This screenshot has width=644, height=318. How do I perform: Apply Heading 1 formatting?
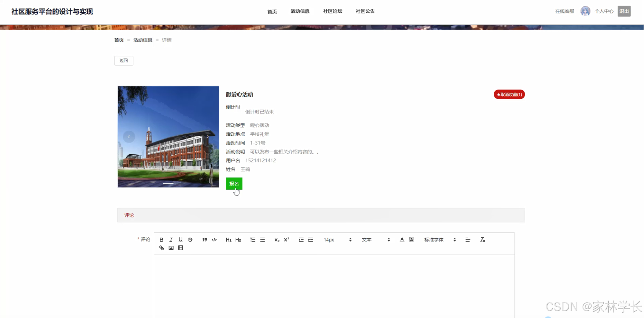click(228, 239)
